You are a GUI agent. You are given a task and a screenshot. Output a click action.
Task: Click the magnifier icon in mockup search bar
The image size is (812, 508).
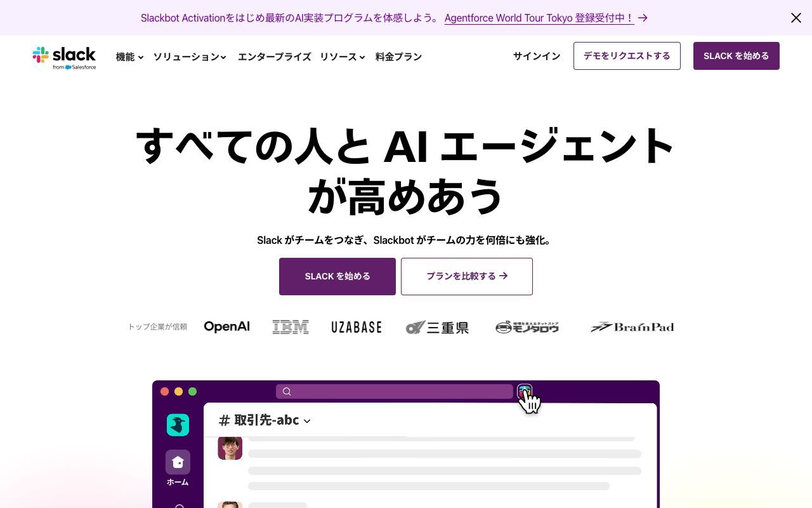pyautogui.click(x=287, y=391)
